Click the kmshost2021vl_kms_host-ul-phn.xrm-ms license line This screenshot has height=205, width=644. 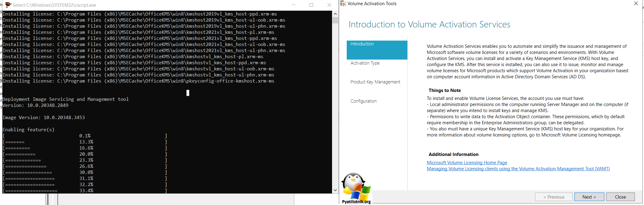(x=144, y=51)
